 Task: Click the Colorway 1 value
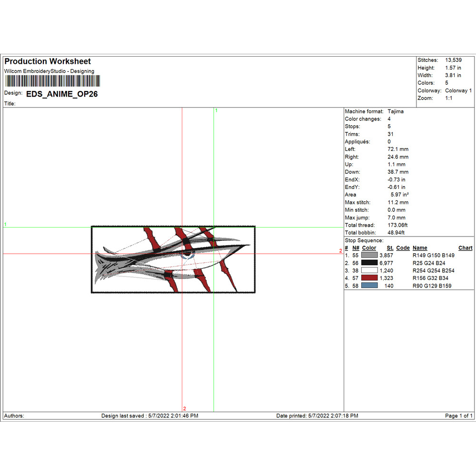[458, 90]
